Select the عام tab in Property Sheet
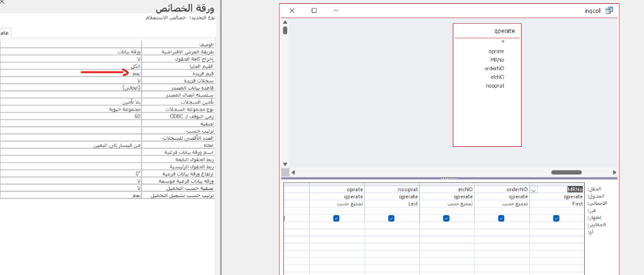Image resolution: width=644 pixels, height=275 pixels. click(5, 32)
